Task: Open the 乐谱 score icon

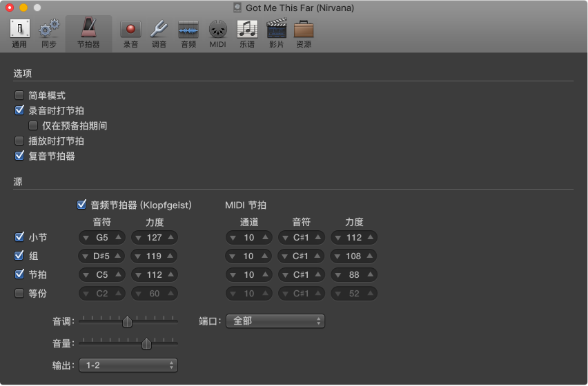Action: [247, 34]
